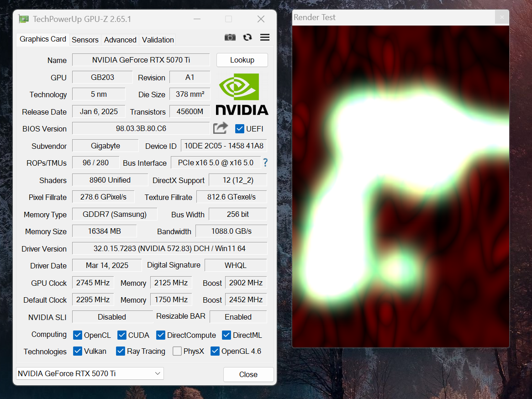Click the default Boost value 2452 MHz
532x399 pixels.
(x=246, y=299)
